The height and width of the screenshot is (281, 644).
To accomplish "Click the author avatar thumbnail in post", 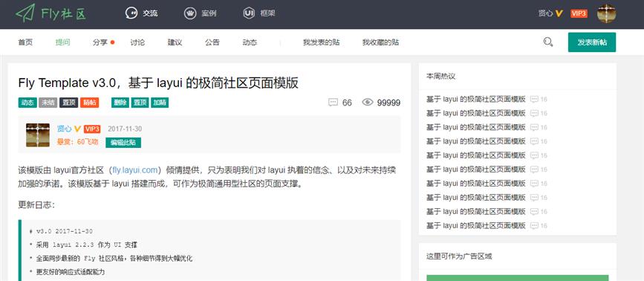I will (x=38, y=135).
